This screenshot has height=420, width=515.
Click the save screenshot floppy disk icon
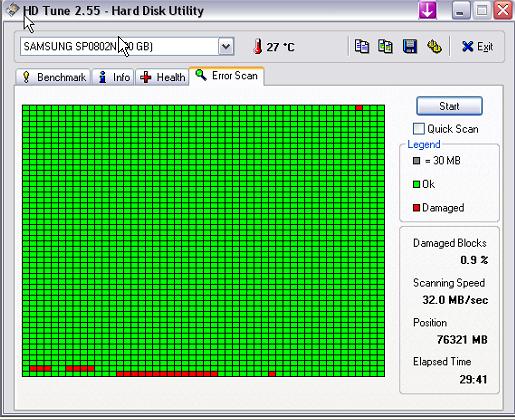point(410,46)
